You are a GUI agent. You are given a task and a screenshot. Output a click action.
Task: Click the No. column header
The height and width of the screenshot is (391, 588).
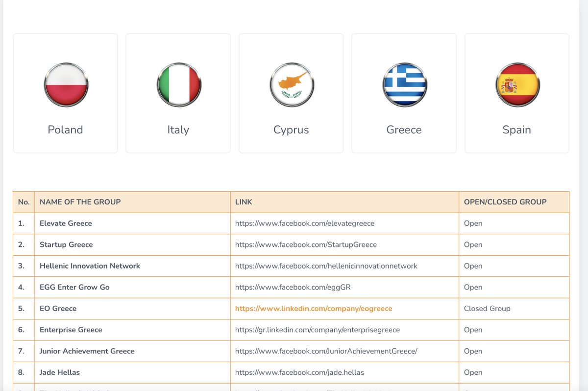coord(24,202)
